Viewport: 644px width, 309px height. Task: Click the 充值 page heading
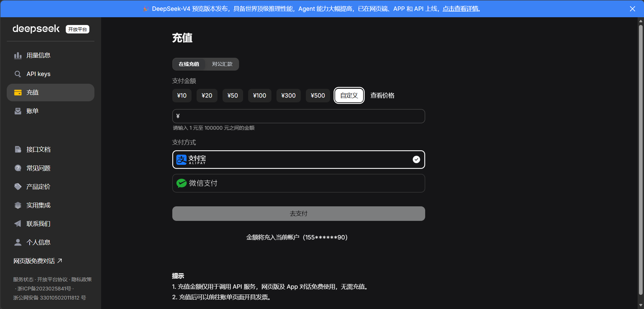[182, 38]
